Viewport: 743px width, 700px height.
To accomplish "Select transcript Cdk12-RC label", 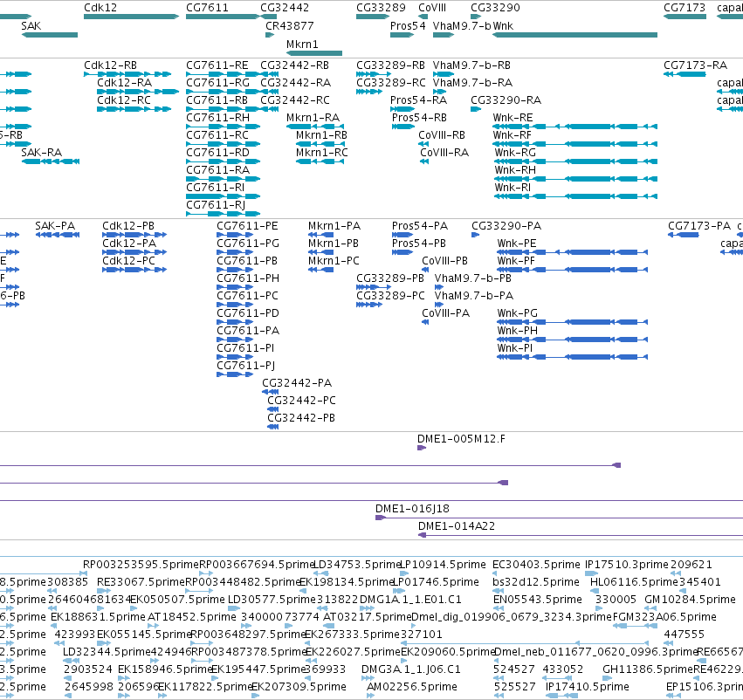I will (124, 100).
